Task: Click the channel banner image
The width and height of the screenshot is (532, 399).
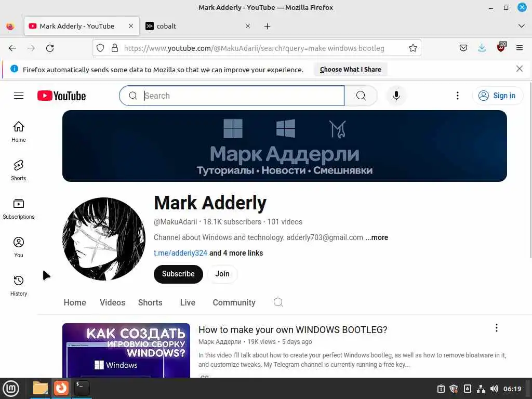Action: [285, 146]
